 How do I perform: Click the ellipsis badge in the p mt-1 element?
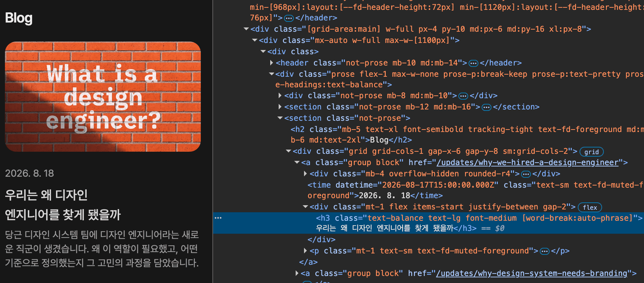545,251
